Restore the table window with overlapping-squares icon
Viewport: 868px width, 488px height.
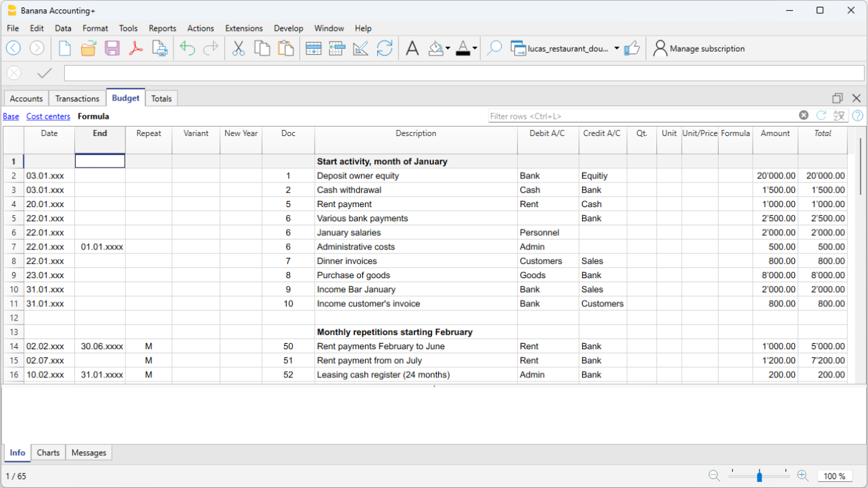838,98
